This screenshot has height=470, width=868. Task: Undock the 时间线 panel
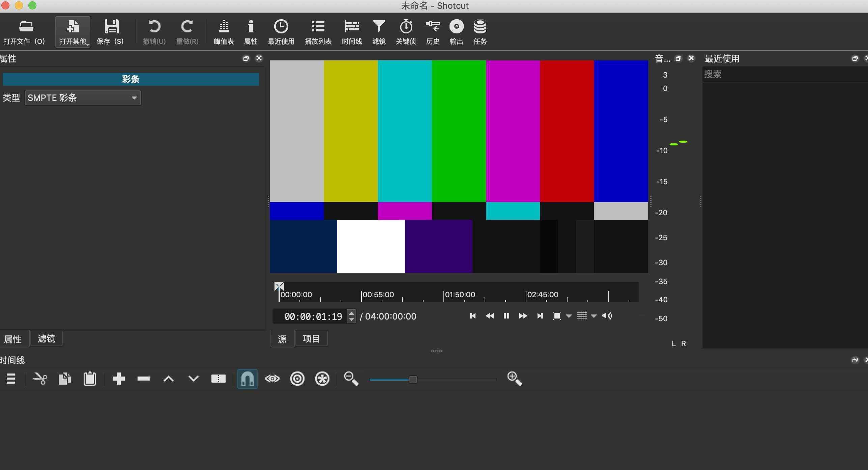coord(855,360)
